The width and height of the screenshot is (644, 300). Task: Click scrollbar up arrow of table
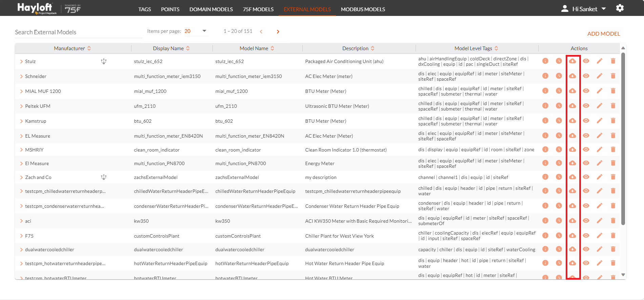click(x=623, y=48)
